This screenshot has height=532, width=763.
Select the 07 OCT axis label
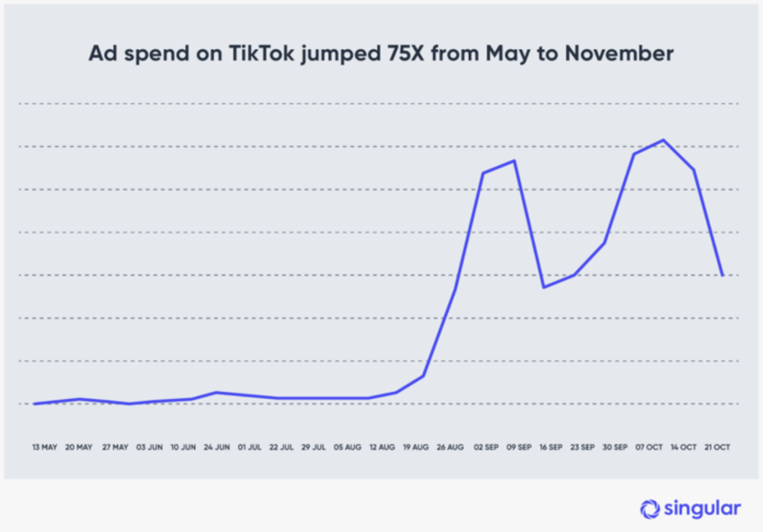coord(649,447)
